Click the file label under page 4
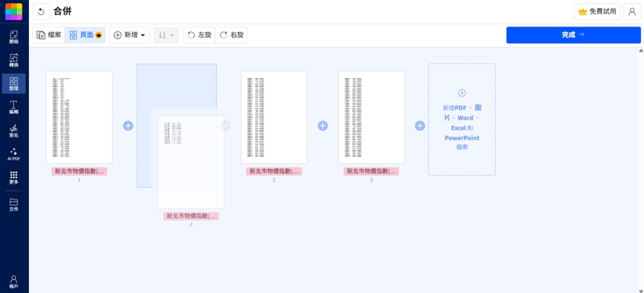 [x=191, y=217]
